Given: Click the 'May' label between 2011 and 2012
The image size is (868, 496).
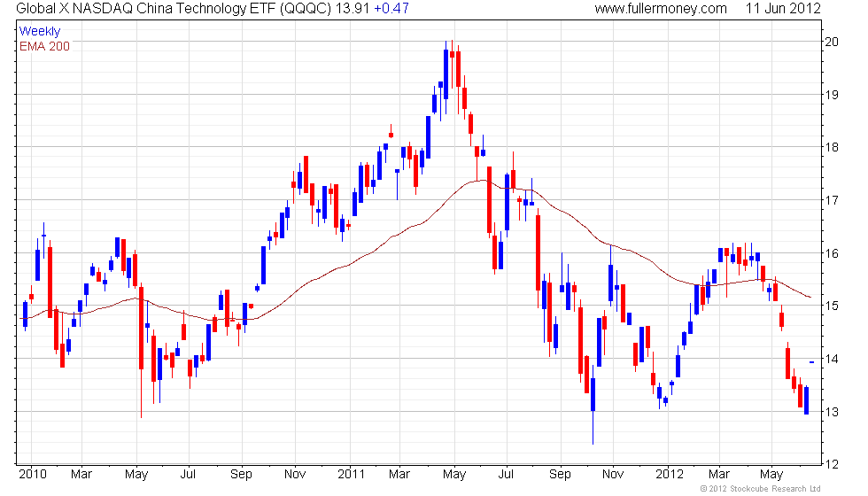Looking at the screenshot, I should (453, 475).
